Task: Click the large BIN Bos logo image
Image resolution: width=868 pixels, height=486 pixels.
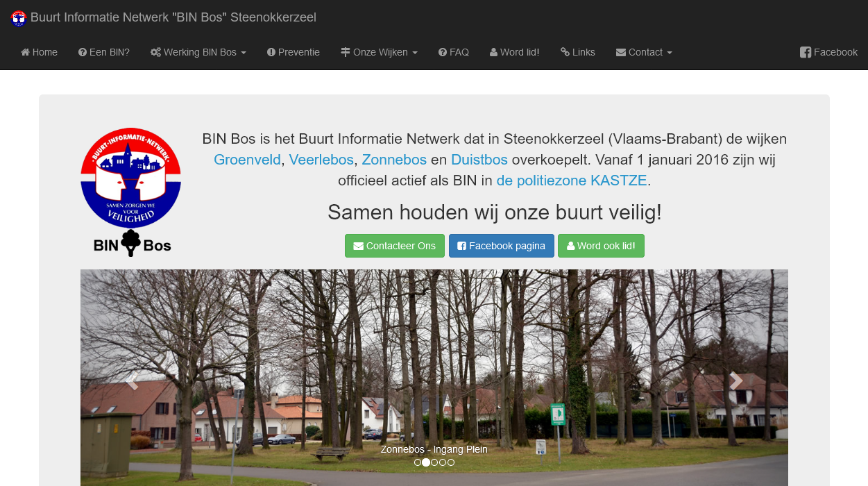Action: pos(131,192)
